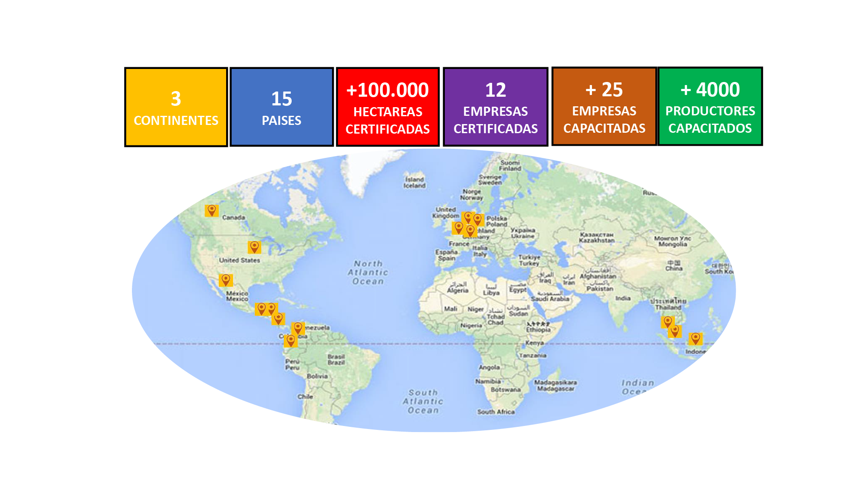Click the Namibia label
Screen dimensions: 868x488
click(x=488, y=381)
